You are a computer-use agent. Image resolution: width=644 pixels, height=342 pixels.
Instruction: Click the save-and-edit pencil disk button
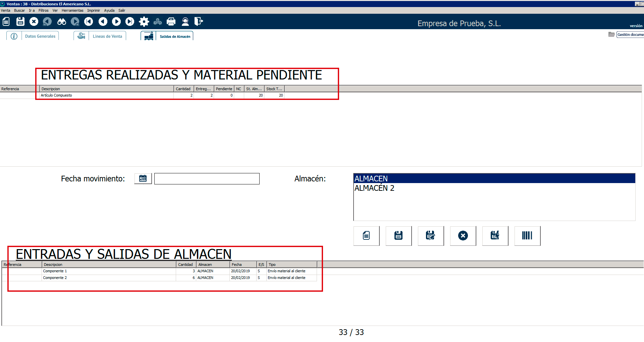[x=430, y=236]
